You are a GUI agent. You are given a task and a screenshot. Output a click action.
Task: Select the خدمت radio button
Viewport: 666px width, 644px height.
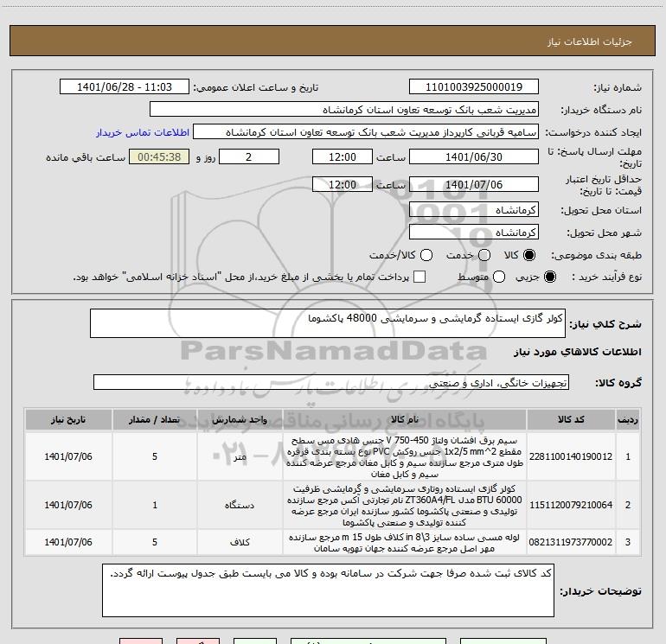pyautogui.click(x=484, y=255)
